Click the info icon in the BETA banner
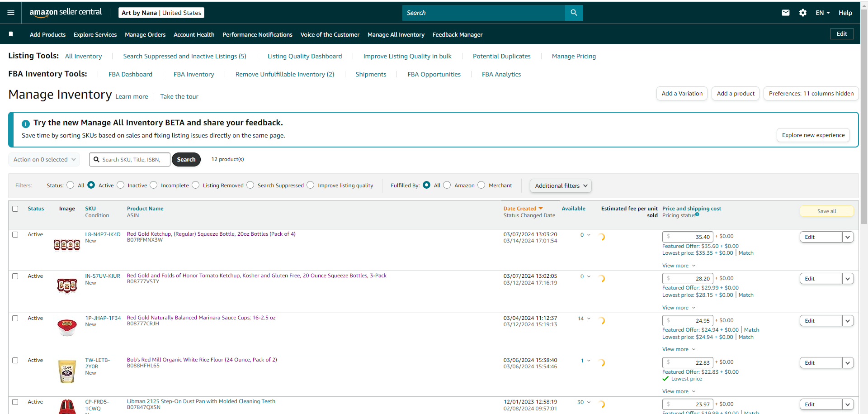This screenshot has width=868, height=414. tap(26, 124)
